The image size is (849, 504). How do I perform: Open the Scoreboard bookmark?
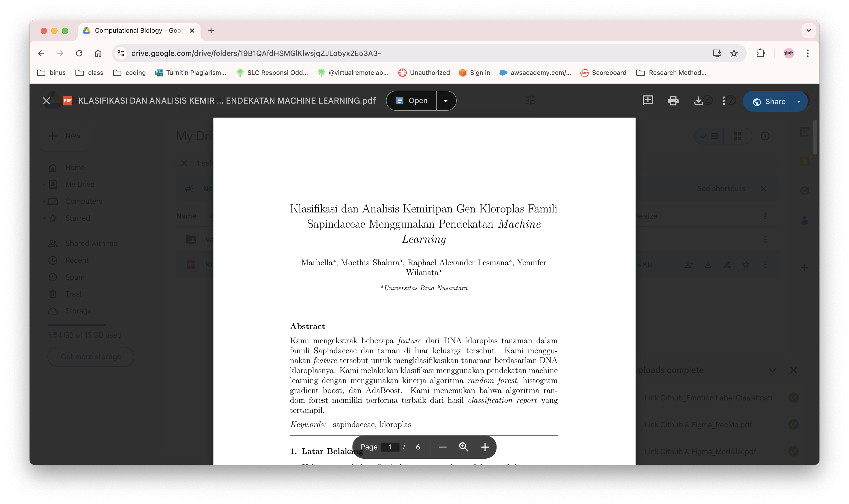(x=603, y=73)
